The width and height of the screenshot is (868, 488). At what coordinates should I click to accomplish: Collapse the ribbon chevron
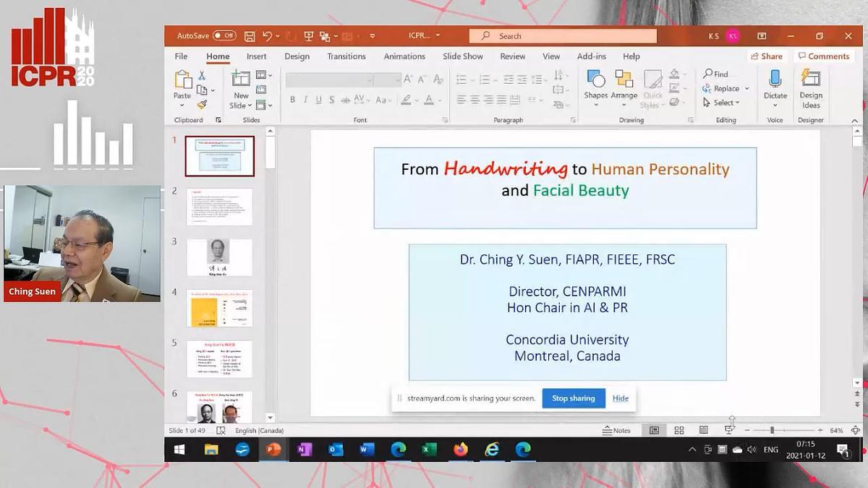[x=856, y=120]
